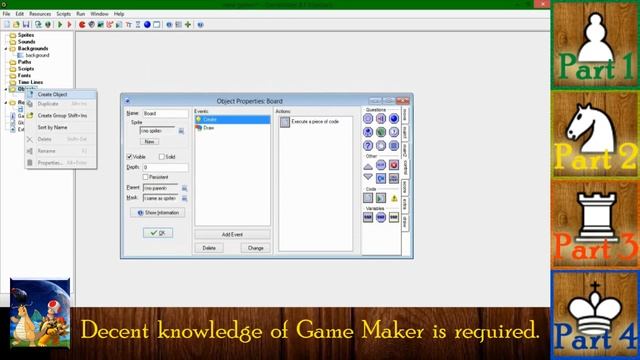Create an object with blue ball icon
Screen dimensions: 640x360
147,24
